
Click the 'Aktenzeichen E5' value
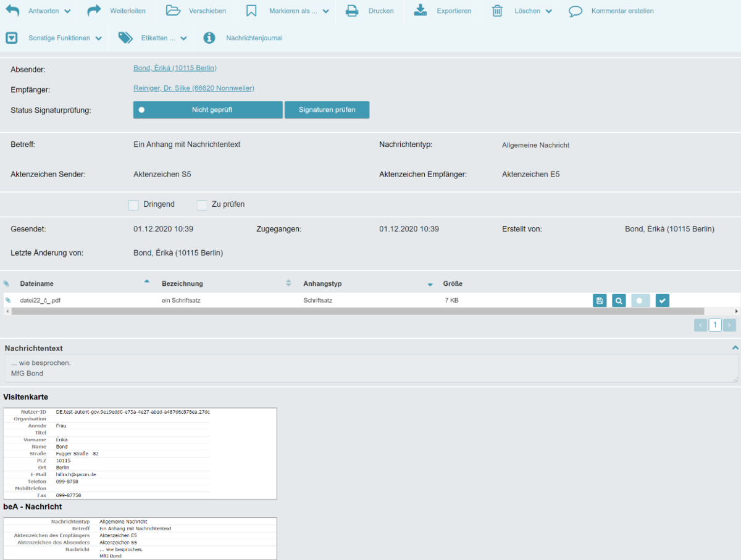click(531, 175)
